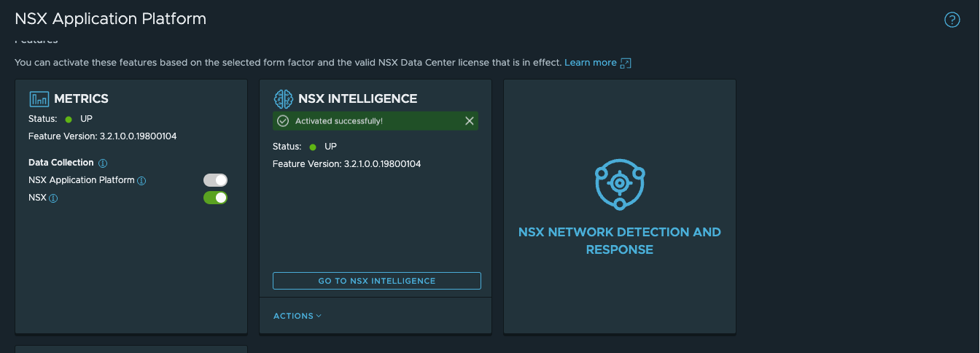Click the NSX Intelligence brain icon
This screenshot has height=353, width=980.
pyautogui.click(x=283, y=98)
